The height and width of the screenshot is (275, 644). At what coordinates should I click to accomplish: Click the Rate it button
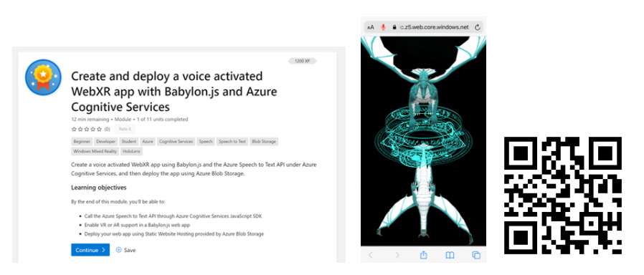click(x=125, y=129)
